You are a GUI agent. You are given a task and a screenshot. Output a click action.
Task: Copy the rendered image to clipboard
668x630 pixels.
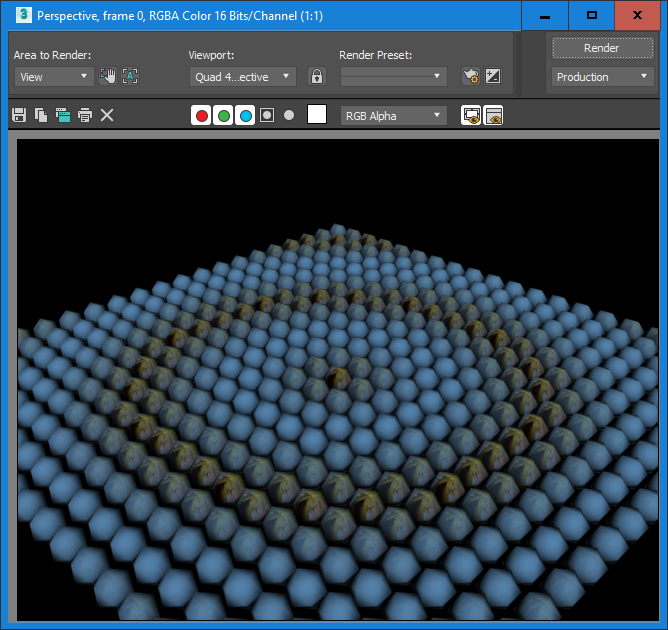click(41, 115)
